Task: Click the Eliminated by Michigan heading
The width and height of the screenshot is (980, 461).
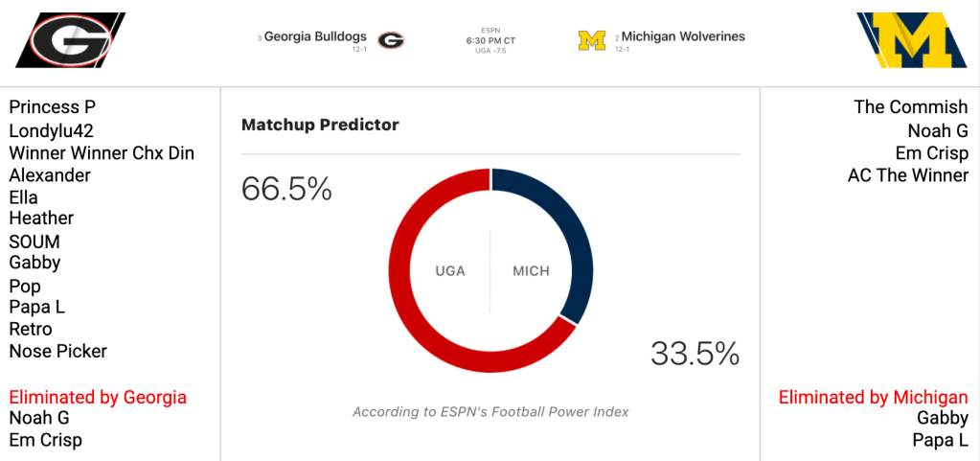Action: tap(873, 397)
